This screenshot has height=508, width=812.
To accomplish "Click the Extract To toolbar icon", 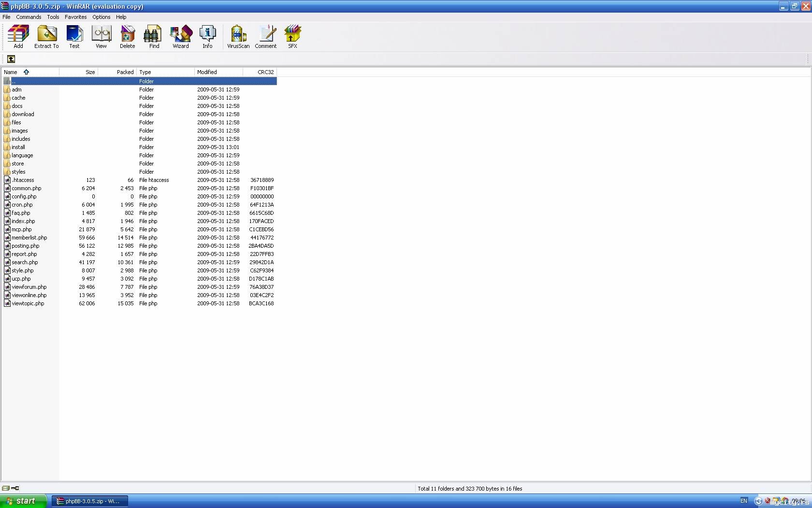I will (46, 37).
